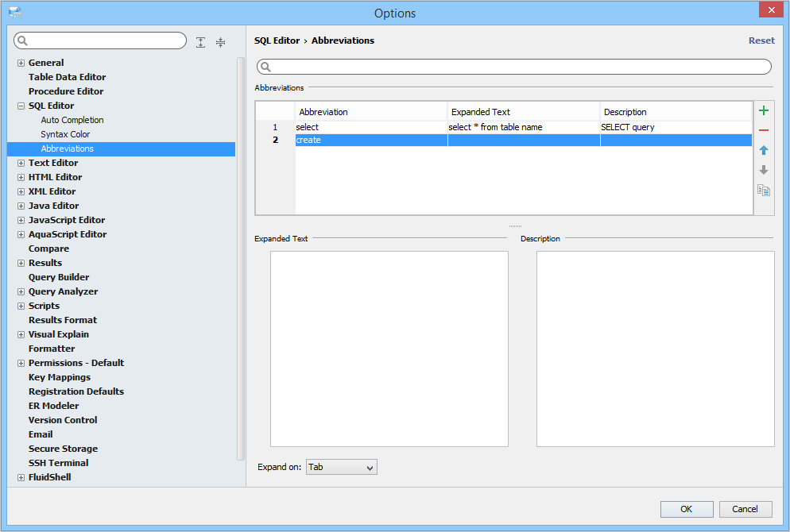Expand the Text Editor tree node
The height and width of the screenshot is (532, 790).
click(21, 163)
